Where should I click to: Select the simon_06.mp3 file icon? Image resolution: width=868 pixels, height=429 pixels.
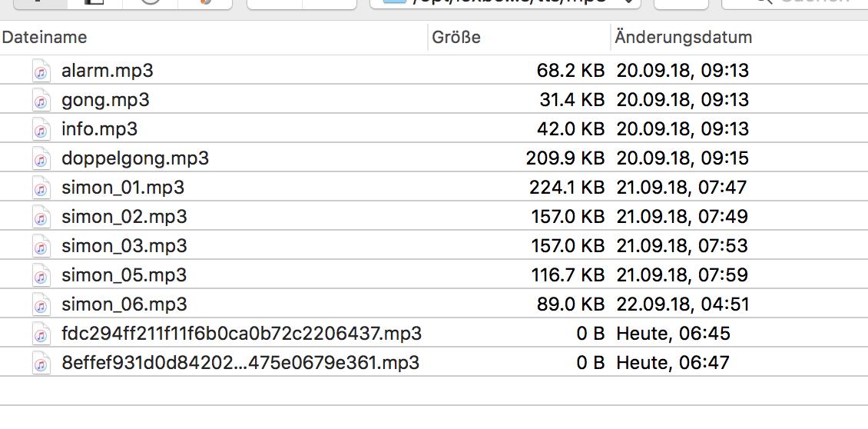pos(41,304)
